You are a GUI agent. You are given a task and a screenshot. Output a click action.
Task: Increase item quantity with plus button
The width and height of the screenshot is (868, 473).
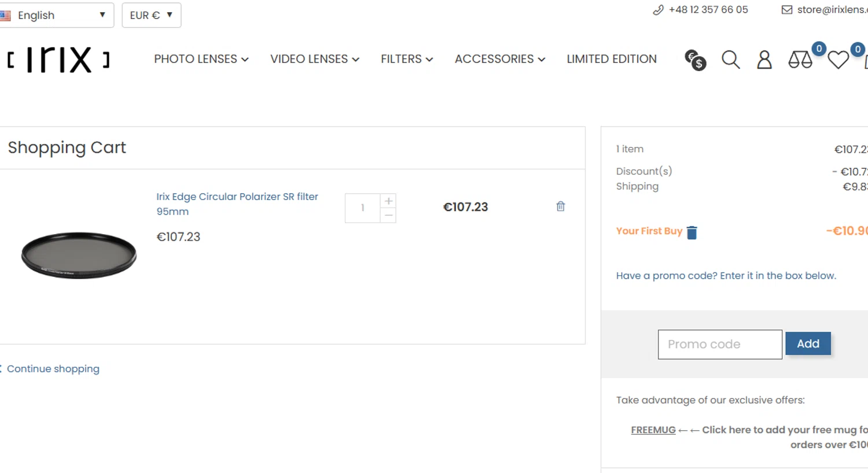pyautogui.click(x=389, y=201)
